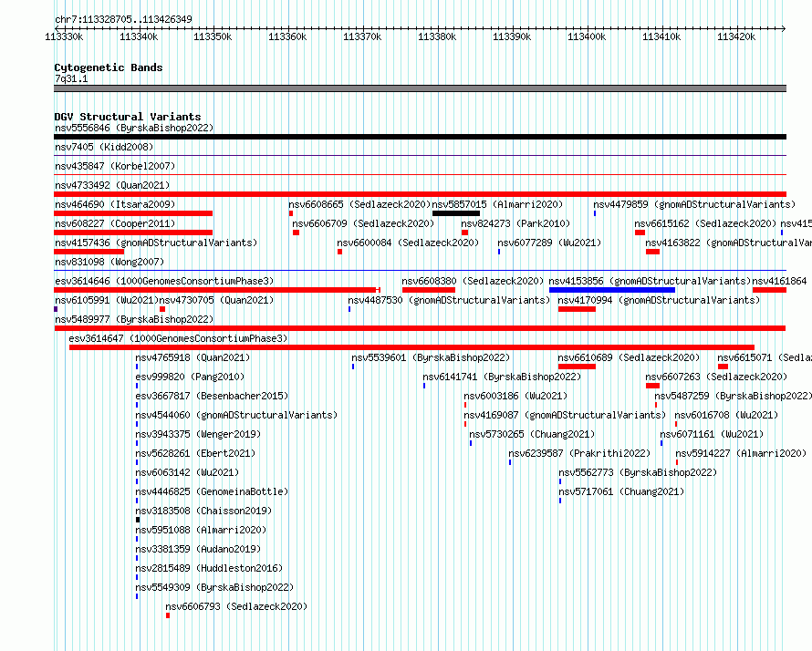Select nsv5562773 (ByrskaBishop2022) label
812x651 pixels.
638,472
